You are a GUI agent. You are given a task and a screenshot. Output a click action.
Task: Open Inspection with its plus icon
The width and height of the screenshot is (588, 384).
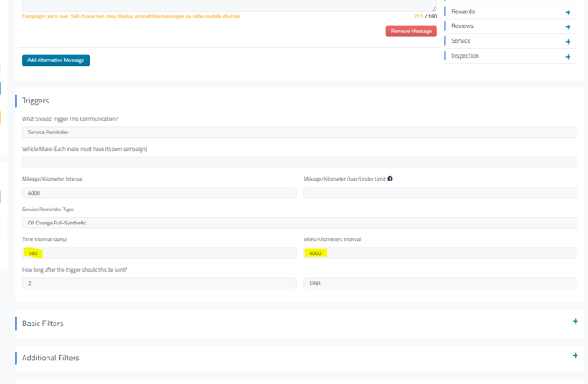(568, 57)
